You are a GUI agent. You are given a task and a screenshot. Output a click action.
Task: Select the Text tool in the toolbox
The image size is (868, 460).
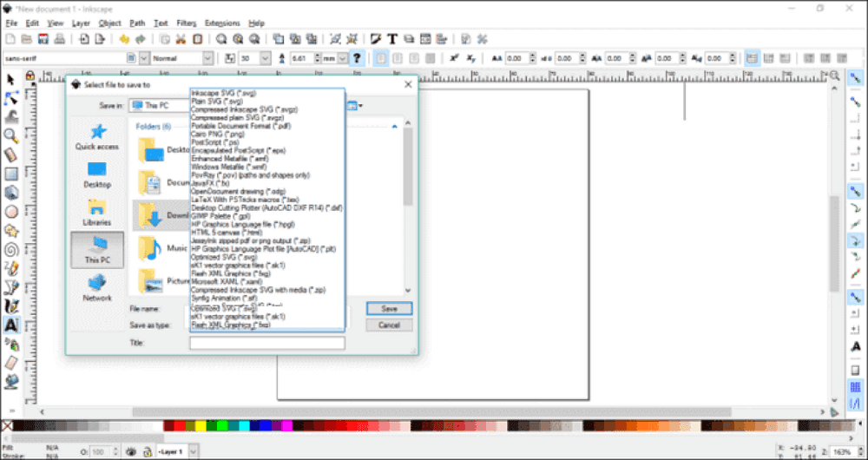(10, 325)
